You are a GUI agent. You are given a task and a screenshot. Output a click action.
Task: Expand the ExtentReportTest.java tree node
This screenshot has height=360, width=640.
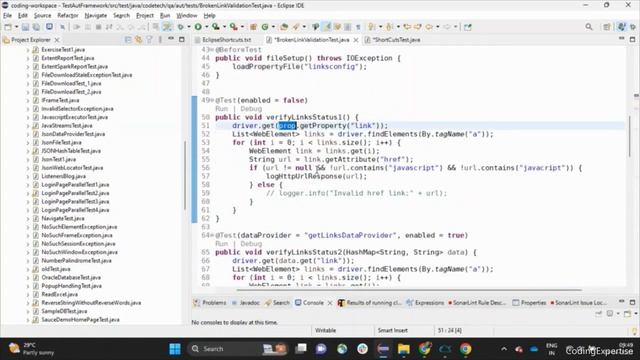pos(28,58)
